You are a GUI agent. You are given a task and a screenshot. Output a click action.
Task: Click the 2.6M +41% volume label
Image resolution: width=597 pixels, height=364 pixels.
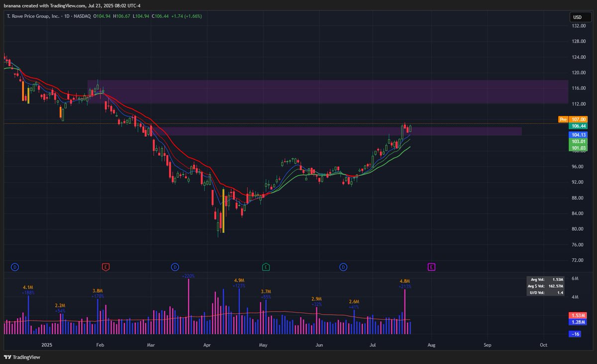point(354,304)
